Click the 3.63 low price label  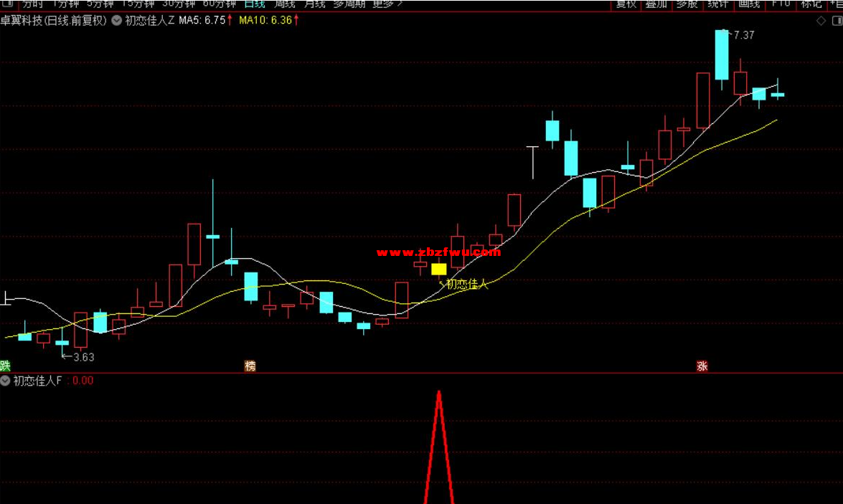pyautogui.click(x=83, y=357)
